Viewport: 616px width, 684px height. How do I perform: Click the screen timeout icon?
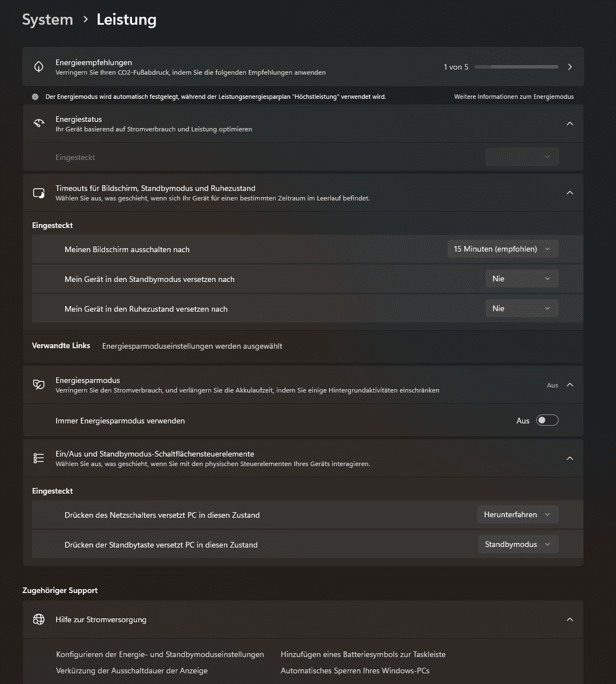pyautogui.click(x=39, y=193)
